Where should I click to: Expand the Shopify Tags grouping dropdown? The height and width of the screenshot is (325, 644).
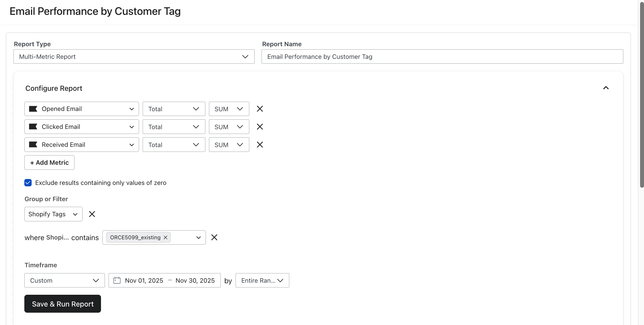tap(53, 214)
